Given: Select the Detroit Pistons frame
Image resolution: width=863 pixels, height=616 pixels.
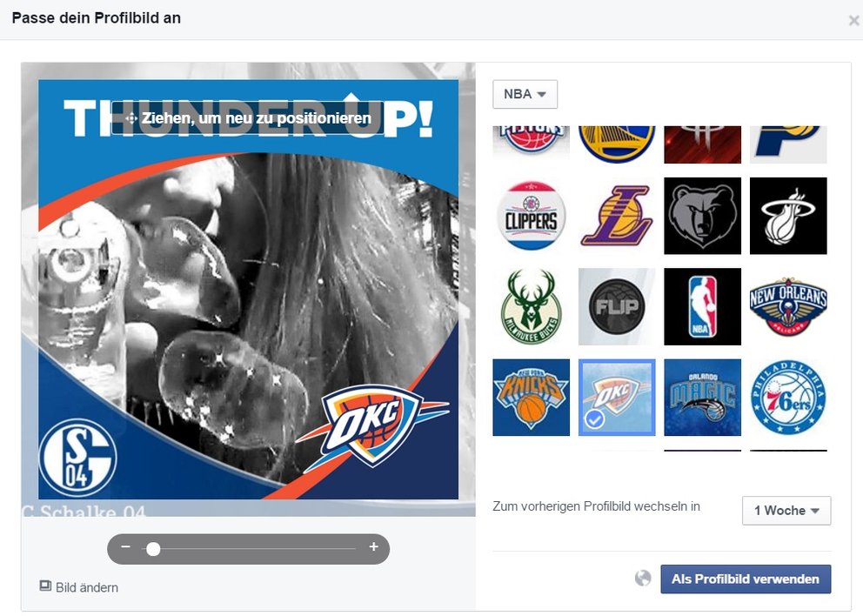Looking at the screenshot, I should click(531, 144).
